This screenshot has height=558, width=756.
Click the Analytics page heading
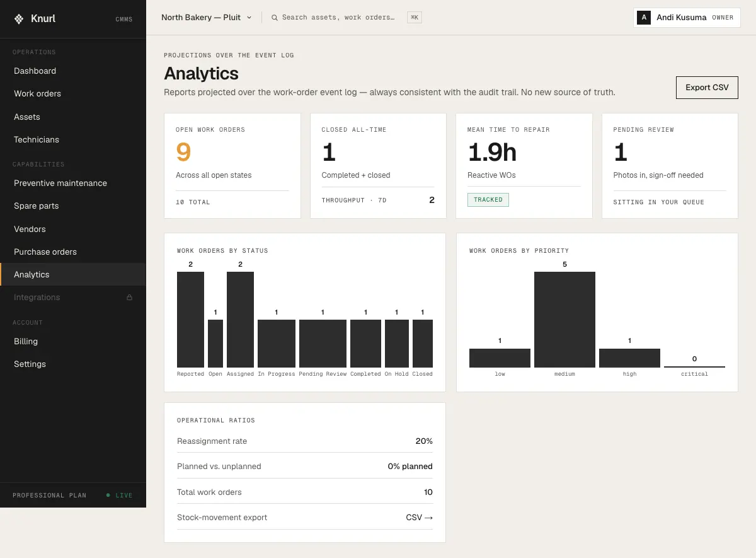201,74
